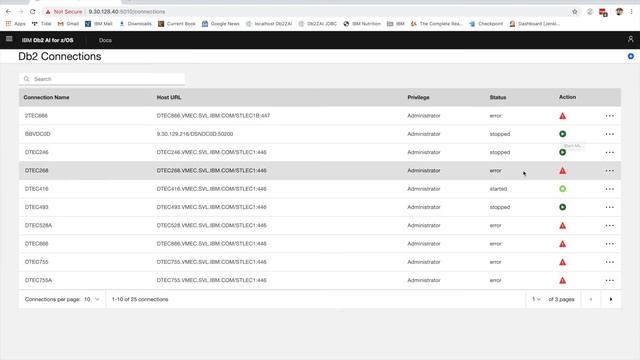Click the connections Search field
Viewport: 640px width, 360px height.
click(x=102, y=79)
